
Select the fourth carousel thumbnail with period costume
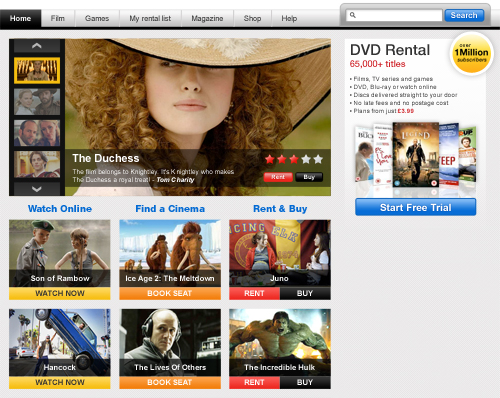point(37,164)
